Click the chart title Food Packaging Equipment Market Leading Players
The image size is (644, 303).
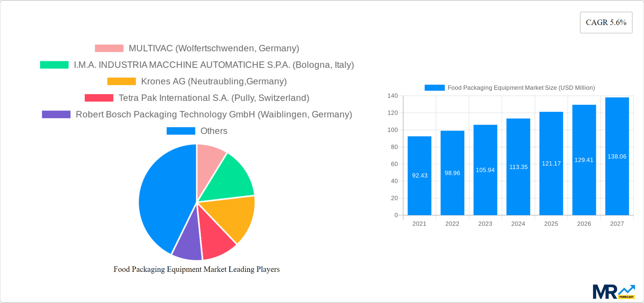point(197,269)
